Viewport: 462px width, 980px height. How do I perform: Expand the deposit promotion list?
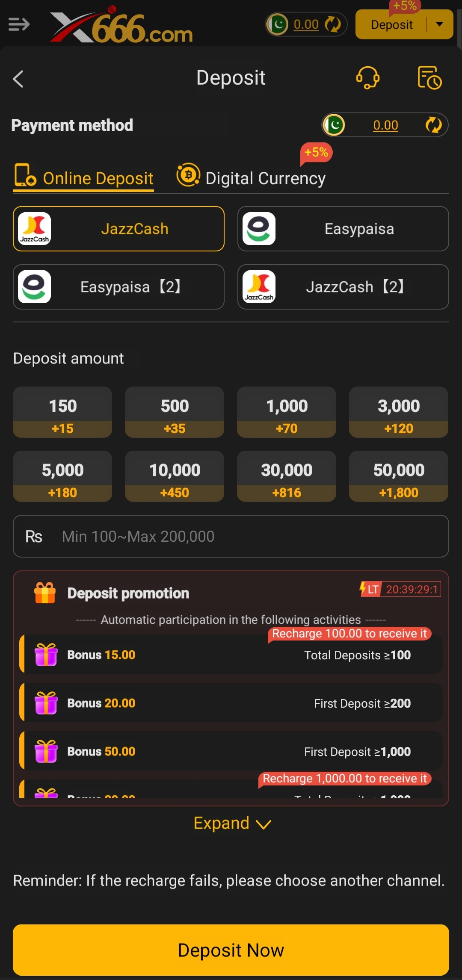pos(232,823)
